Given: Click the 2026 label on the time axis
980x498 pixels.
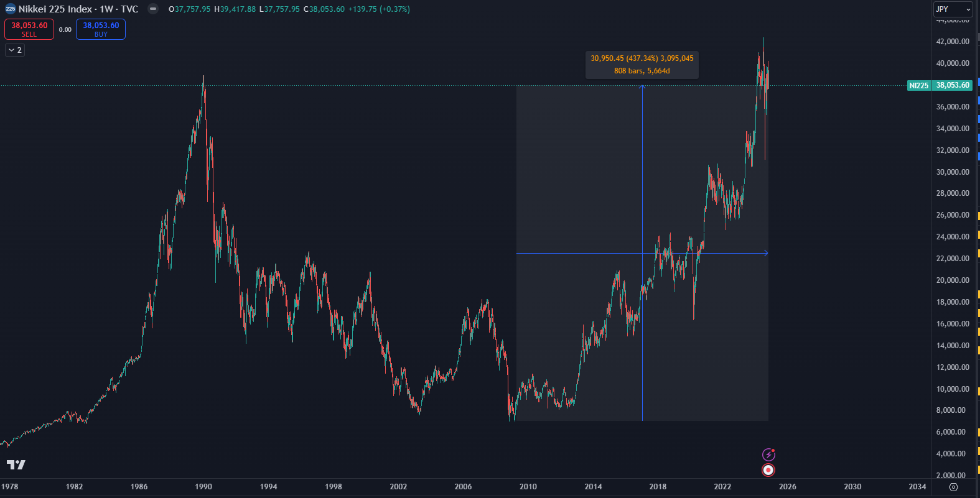Looking at the screenshot, I should (x=788, y=487).
